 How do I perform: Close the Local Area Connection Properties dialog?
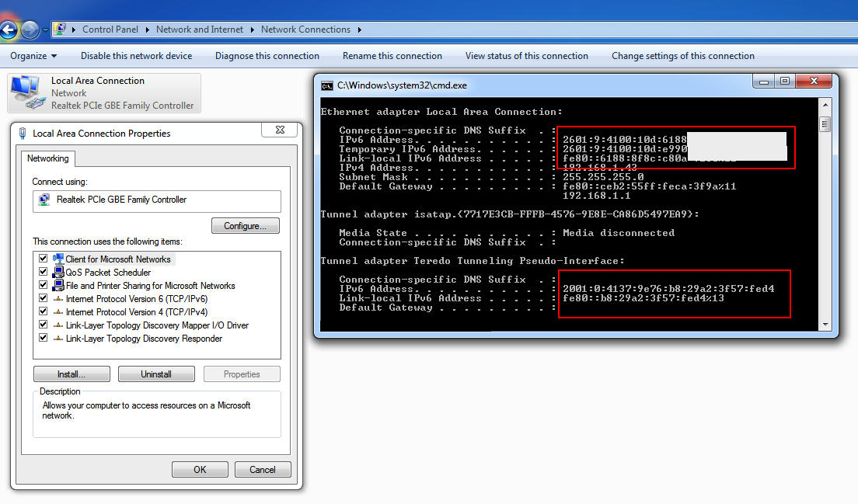click(x=280, y=130)
